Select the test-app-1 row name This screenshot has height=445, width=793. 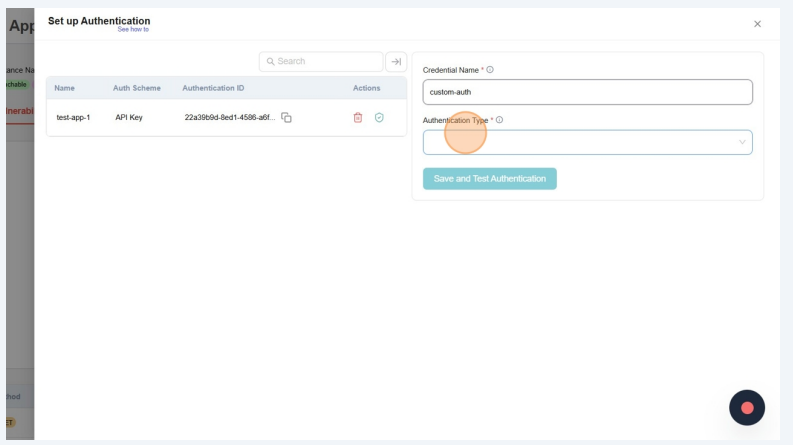click(x=73, y=118)
